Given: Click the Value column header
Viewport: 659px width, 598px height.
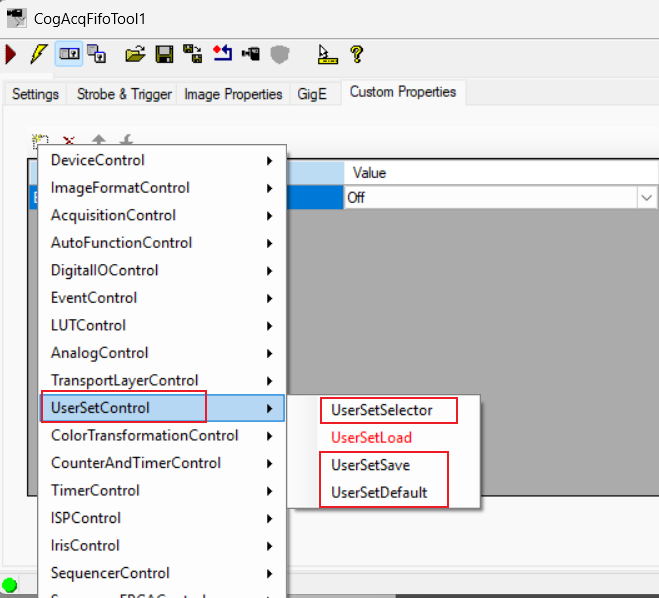Looking at the screenshot, I should (x=501, y=173).
